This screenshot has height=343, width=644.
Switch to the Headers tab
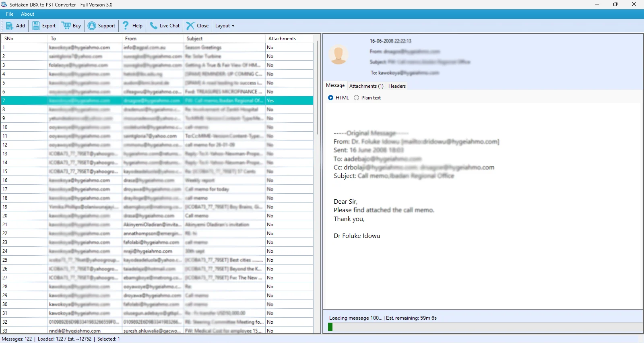tap(397, 86)
